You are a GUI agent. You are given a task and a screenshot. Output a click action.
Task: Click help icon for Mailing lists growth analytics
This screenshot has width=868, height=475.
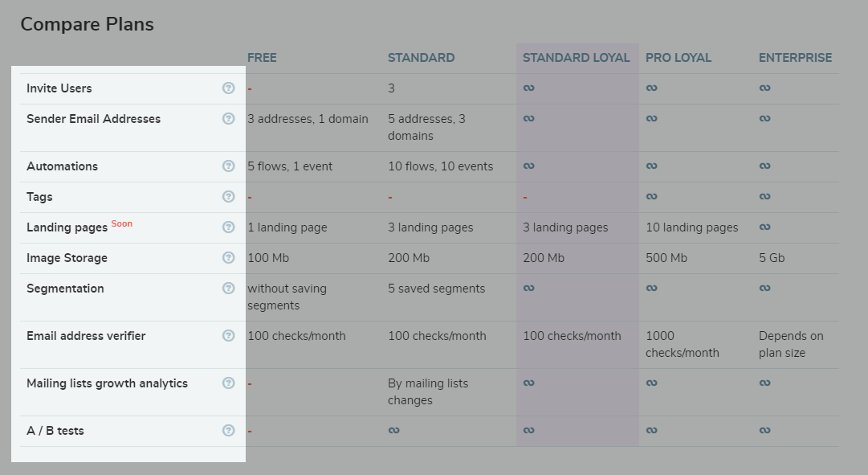click(x=228, y=383)
